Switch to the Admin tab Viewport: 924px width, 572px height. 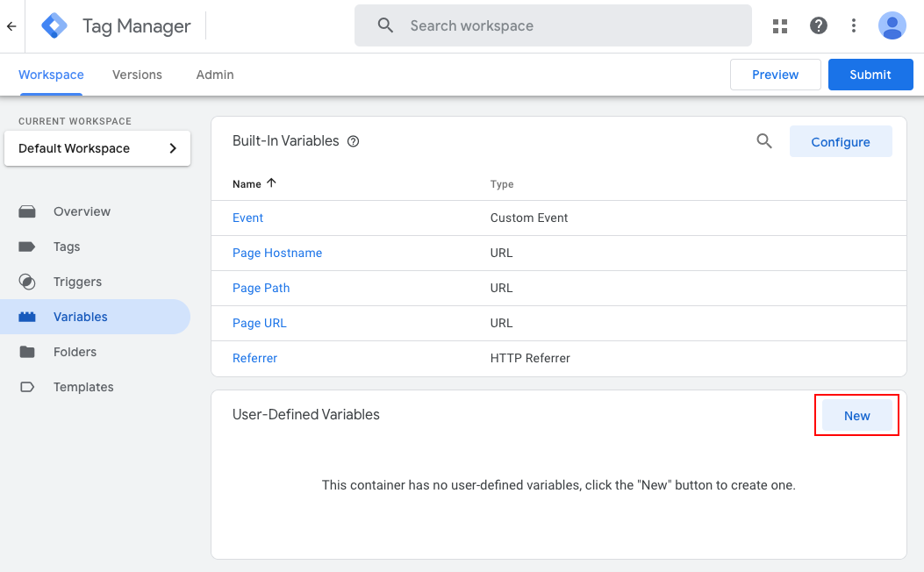[x=215, y=75]
